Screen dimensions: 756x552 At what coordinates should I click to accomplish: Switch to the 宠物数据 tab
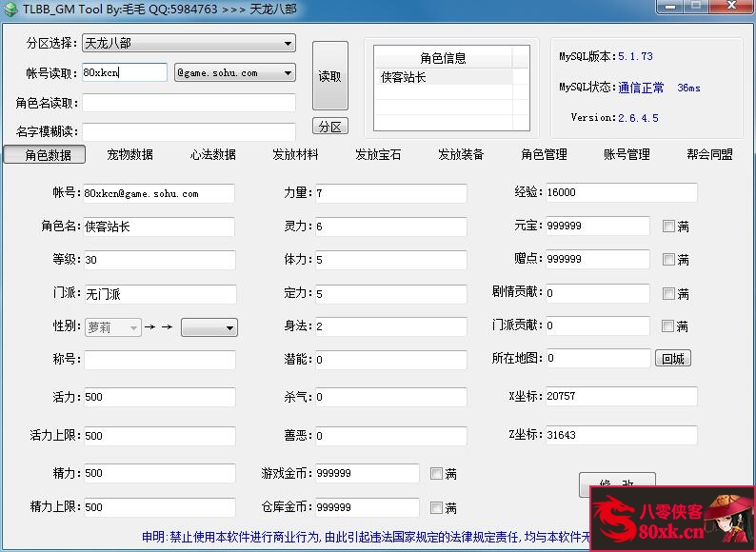[x=129, y=154]
